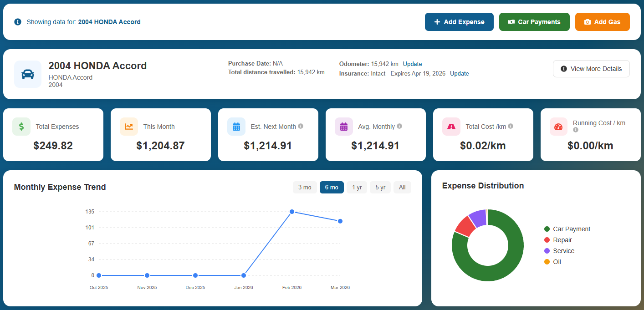Viewport: 644px width, 310px height.
Task: Switch trend range to 3 mo
Action: point(305,187)
